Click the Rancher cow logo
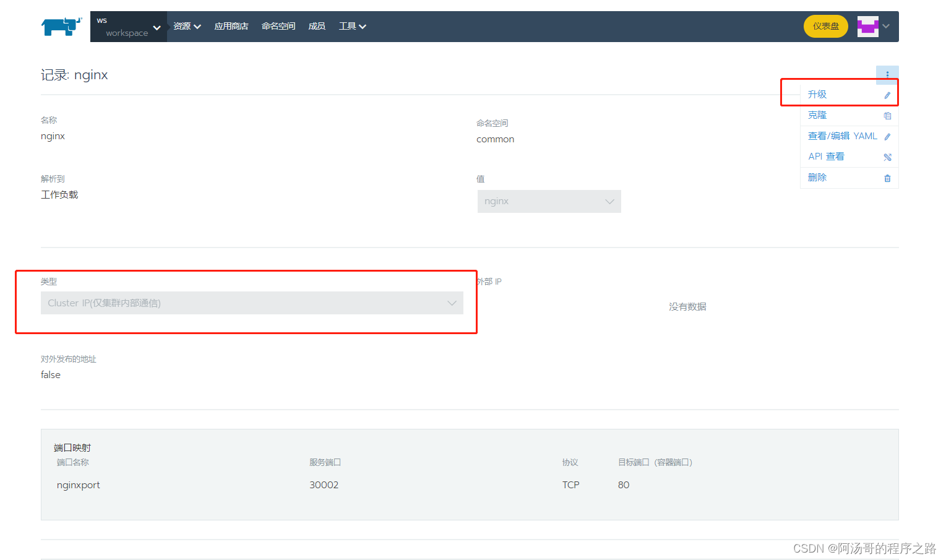Screen dimensions: 946x560 (x=61, y=26)
